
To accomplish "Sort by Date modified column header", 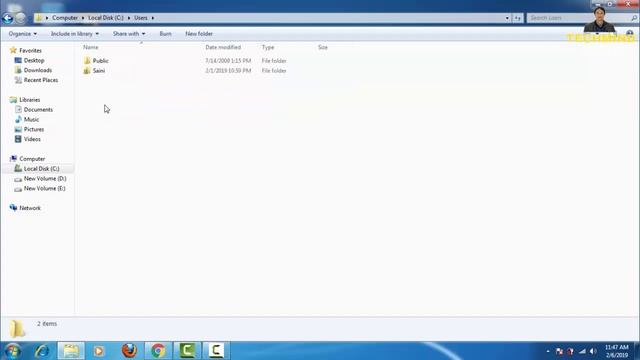I will tap(223, 47).
